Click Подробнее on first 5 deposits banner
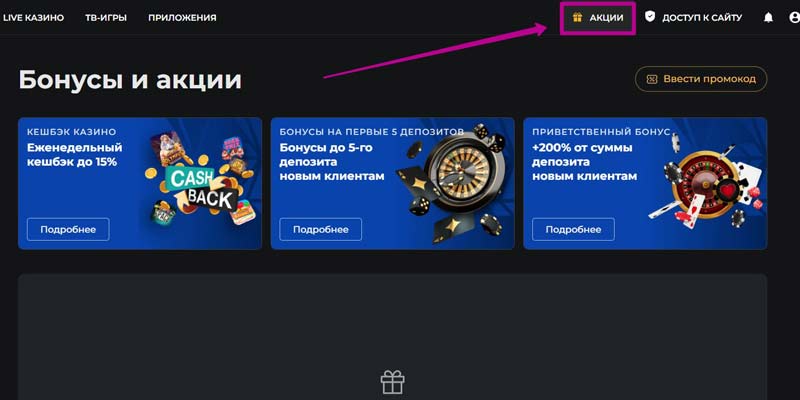The height and width of the screenshot is (400, 800). tap(320, 230)
